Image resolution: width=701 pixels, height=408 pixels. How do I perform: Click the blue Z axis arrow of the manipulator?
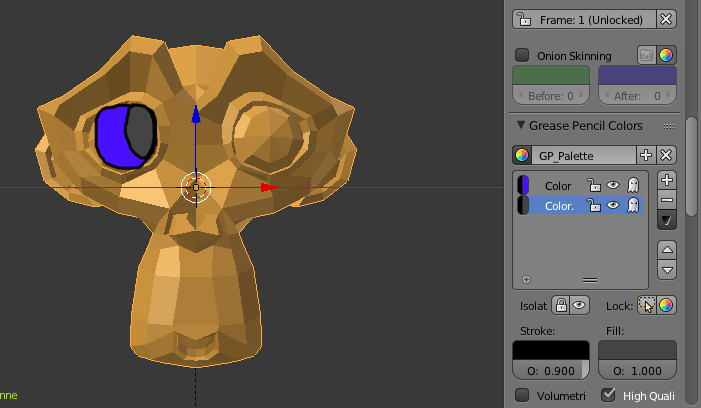(x=196, y=114)
